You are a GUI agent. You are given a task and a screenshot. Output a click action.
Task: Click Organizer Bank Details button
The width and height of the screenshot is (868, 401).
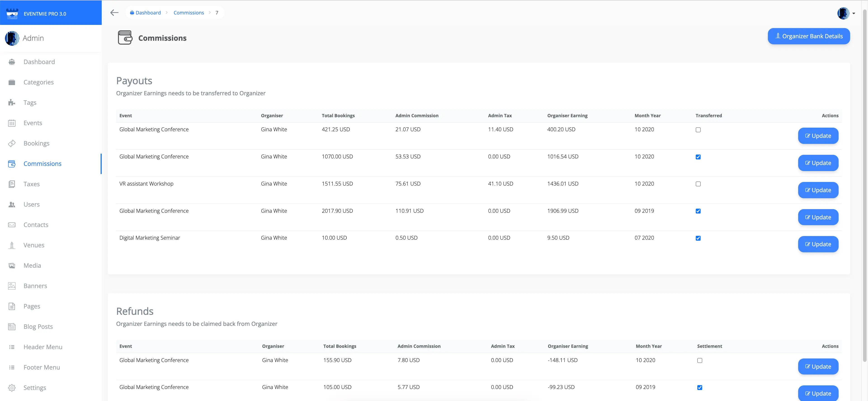click(x=808, y=36)
